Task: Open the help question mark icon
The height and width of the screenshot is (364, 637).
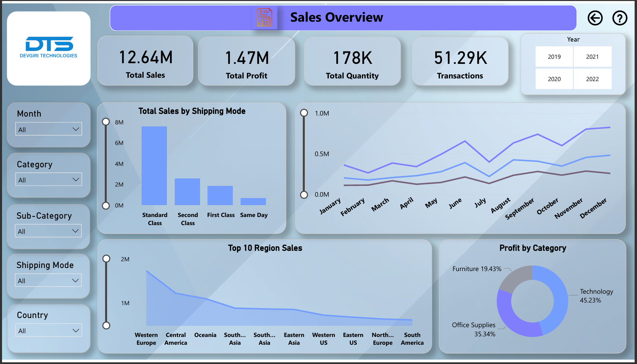Action: [x=619, y=18]
